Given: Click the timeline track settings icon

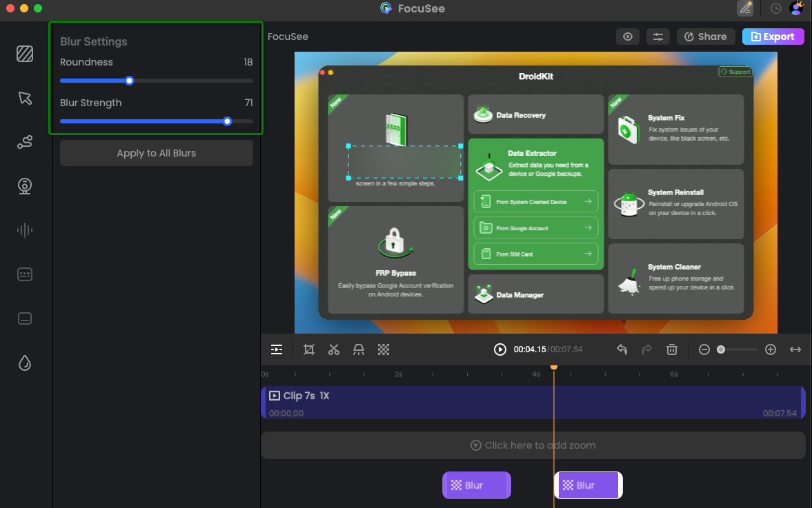Looking at the screenshot, I should pyautogui.click(x=277, y=349).
